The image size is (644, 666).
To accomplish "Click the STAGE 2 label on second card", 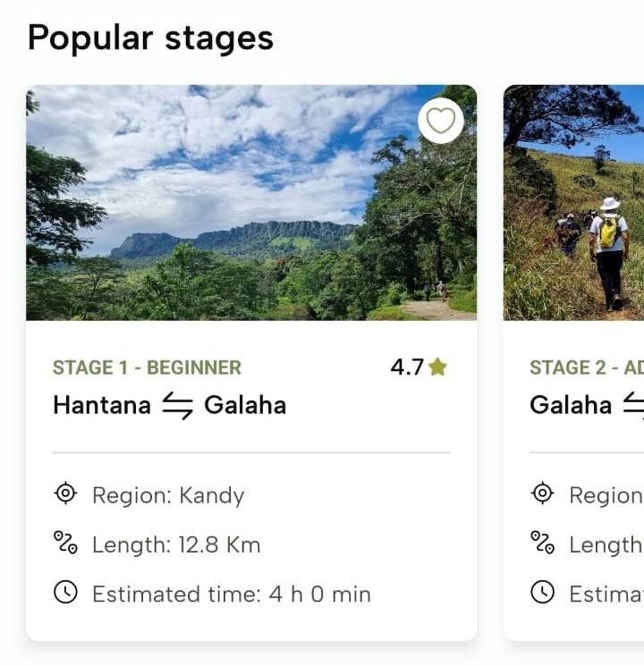I will pos(587,367).
